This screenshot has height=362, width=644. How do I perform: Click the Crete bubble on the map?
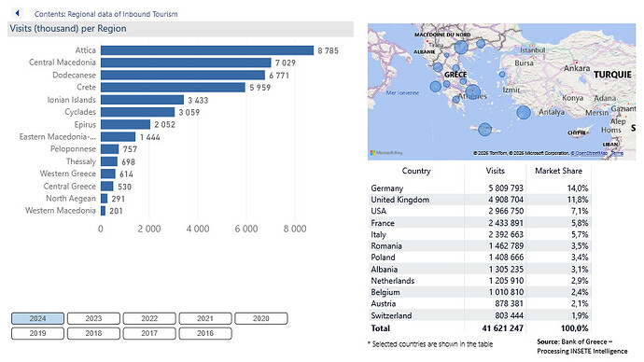pyautogui.click(x=485, y=130)
